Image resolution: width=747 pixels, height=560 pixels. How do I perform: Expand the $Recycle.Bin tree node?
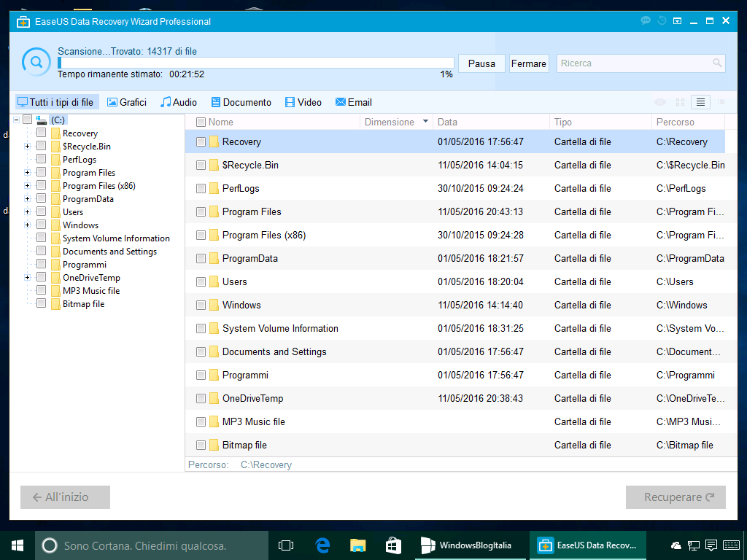[x=27, y=146]
